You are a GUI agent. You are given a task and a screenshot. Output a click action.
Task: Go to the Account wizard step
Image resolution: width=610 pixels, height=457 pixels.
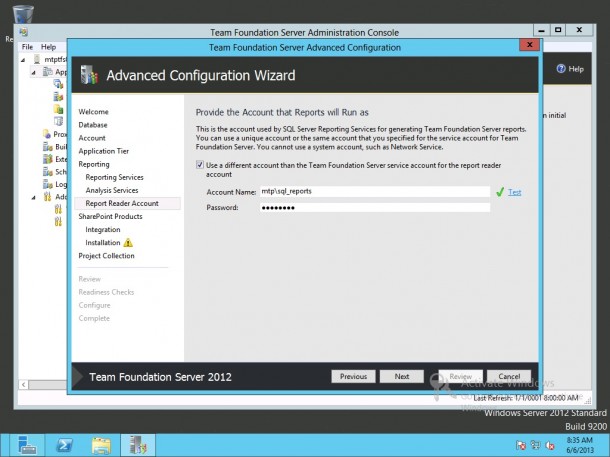point(92,138)
